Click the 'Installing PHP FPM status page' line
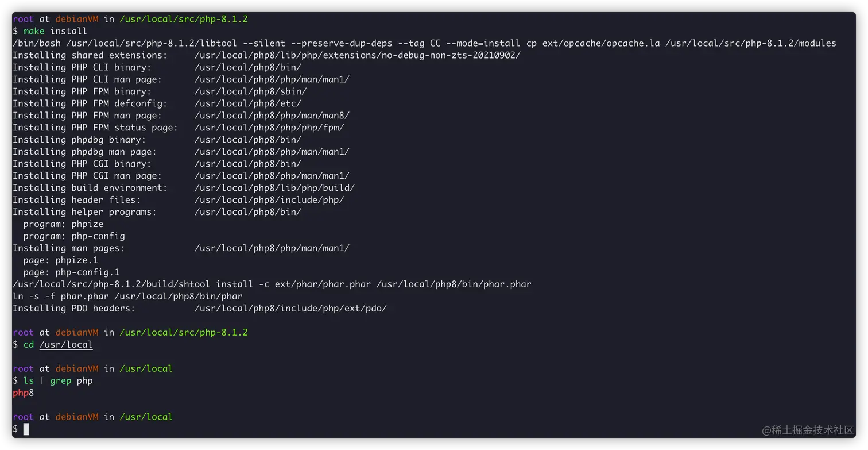 pos(179,128)
